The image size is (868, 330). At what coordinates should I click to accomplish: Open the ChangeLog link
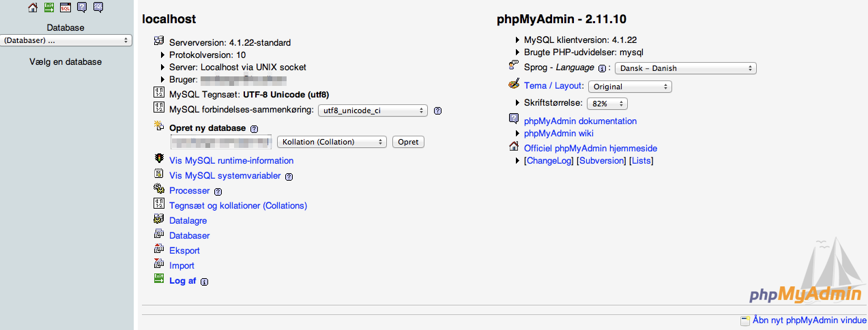tap(549, 161)
